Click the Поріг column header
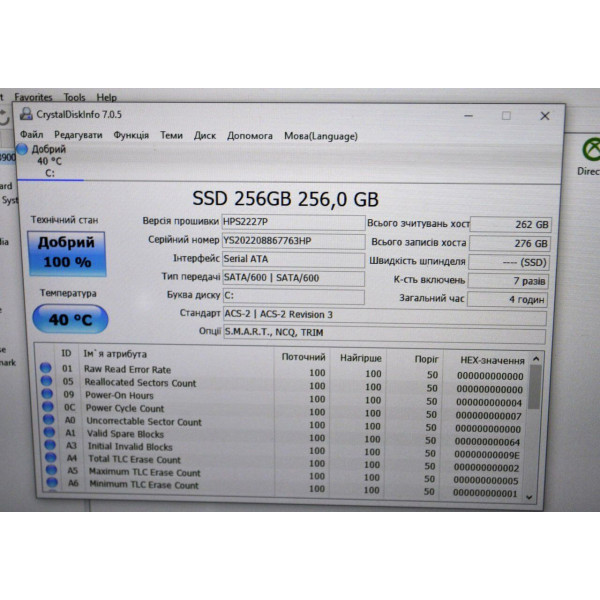This screenshot has height=600, width=600. [427, 359]
